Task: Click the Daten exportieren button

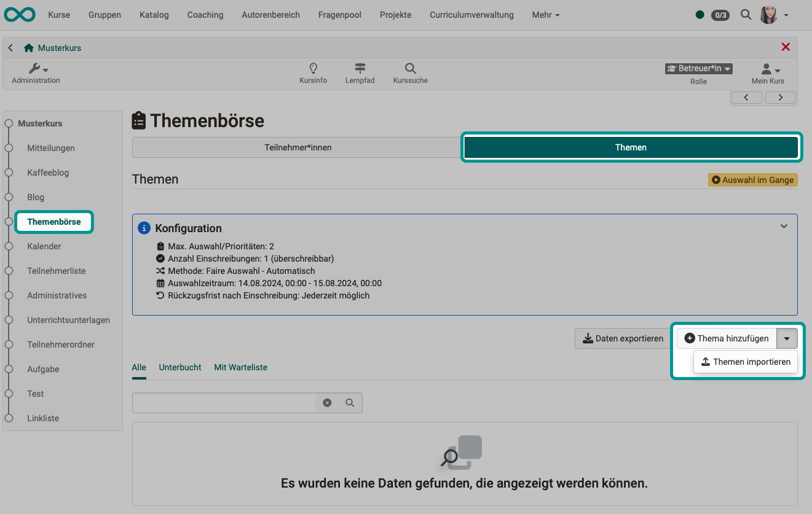Action: coord(623,338)
